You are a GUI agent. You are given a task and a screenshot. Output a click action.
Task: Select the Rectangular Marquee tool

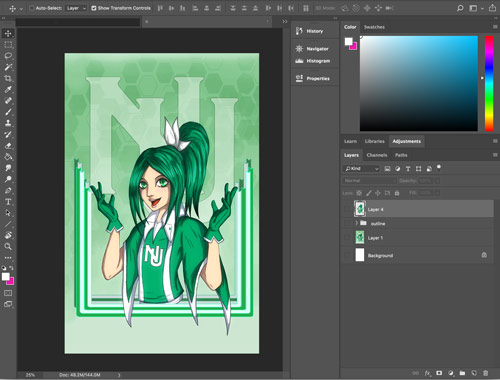[x=8, y=45]
